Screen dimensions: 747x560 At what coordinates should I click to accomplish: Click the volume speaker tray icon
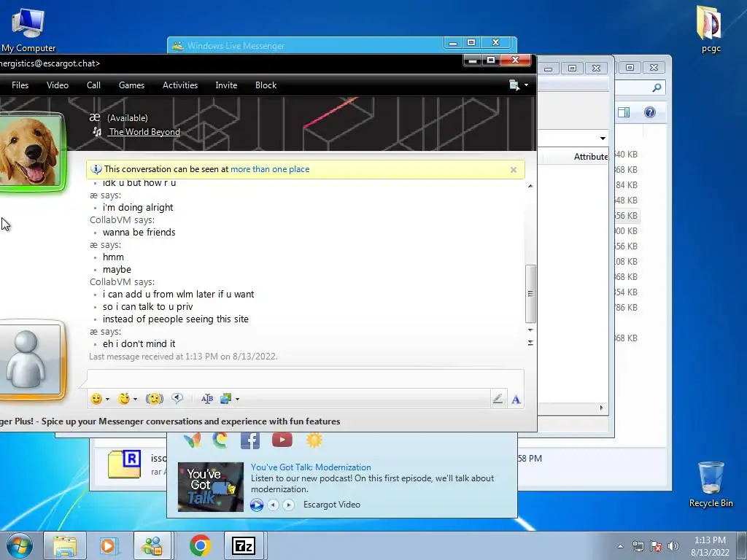pos(673,546)
